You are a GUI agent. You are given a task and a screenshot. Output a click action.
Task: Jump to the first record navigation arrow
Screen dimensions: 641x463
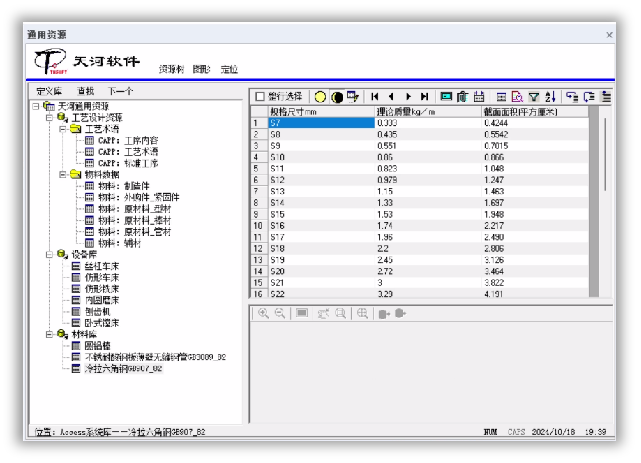point(374,96)
